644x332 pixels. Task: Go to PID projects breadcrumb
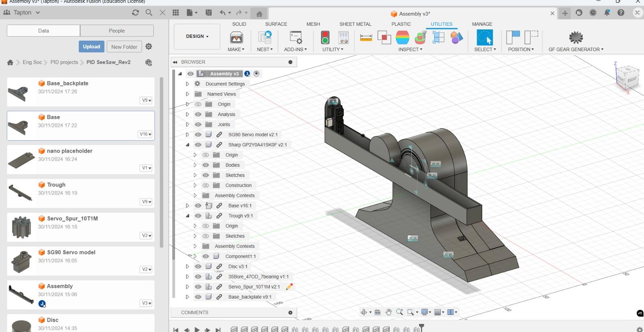[x=64, y=62]
